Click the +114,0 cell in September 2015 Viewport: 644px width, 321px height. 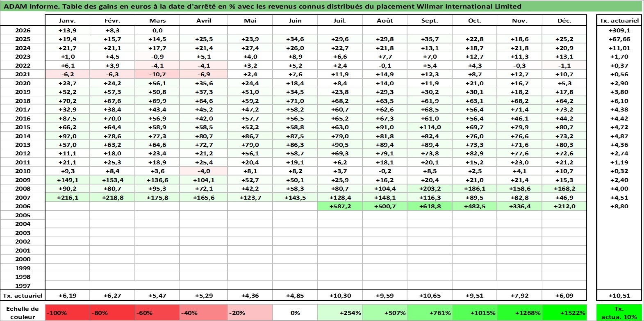(430, 127)
